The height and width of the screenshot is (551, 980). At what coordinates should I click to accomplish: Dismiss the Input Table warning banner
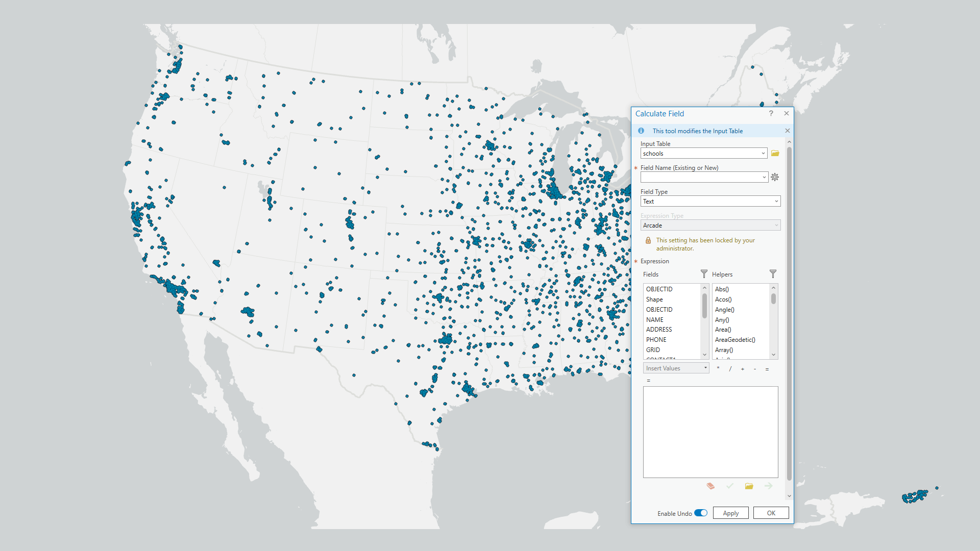(x=788, y=131)
